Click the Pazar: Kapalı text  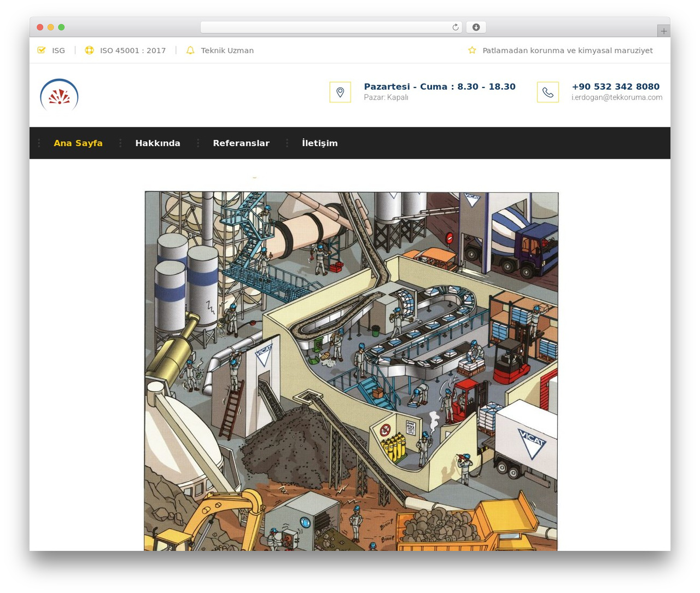(386, 97)
